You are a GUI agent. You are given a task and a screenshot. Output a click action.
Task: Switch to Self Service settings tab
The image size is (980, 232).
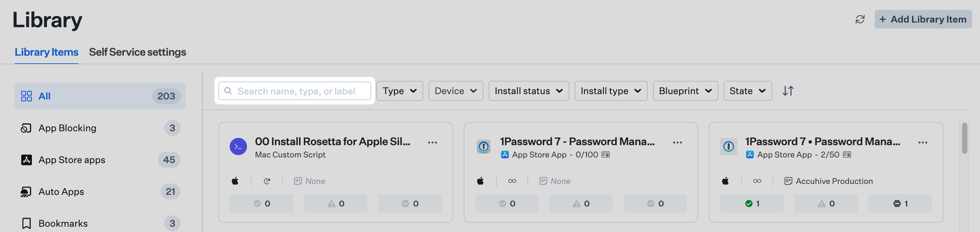point(137,52)
